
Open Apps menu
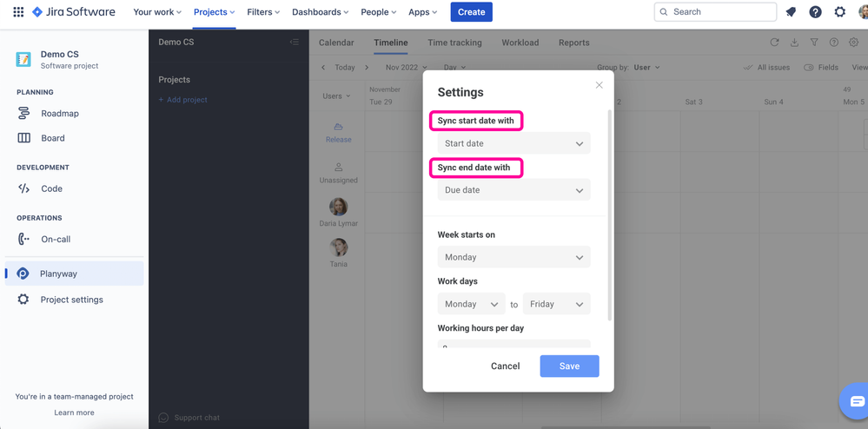click(423, 11)
